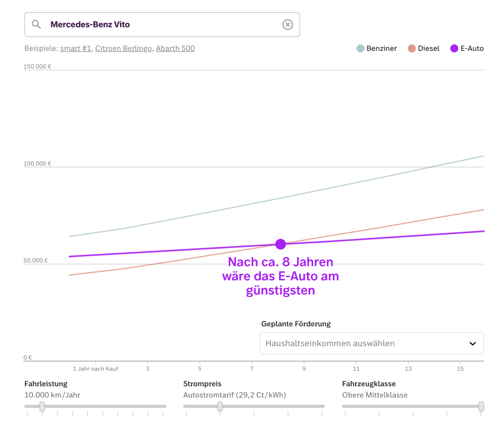Click the purple E-Auto cost line at year 13
Viewport: 504px width, 436px height.
408,236
